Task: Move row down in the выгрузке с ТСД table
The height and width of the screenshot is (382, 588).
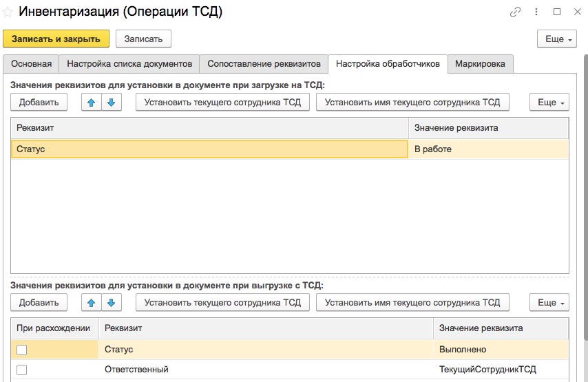Action: (112, 303)
